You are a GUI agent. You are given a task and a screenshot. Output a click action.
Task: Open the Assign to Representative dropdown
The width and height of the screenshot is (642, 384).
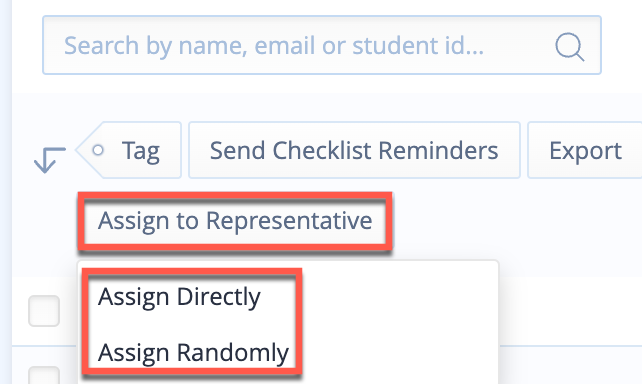[x=235, y=221]
